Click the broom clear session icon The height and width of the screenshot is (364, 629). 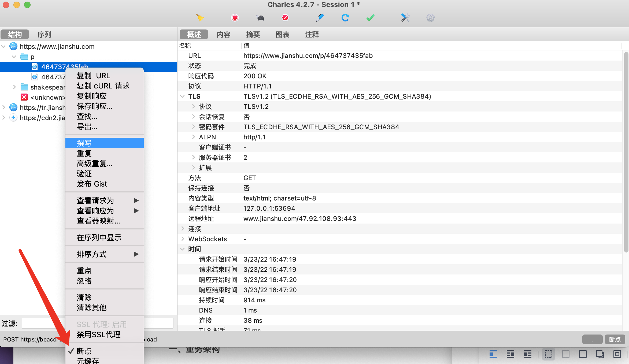pos(200,18)
